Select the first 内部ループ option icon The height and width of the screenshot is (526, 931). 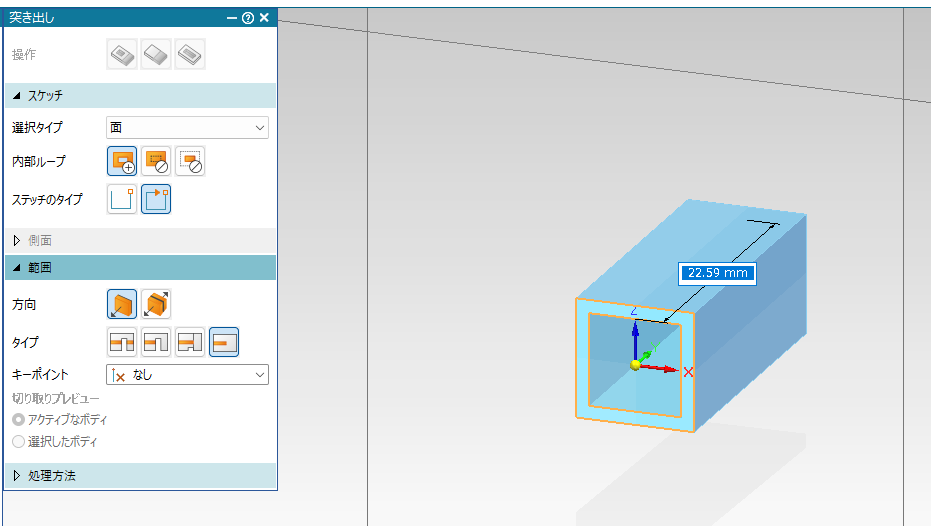122,161
